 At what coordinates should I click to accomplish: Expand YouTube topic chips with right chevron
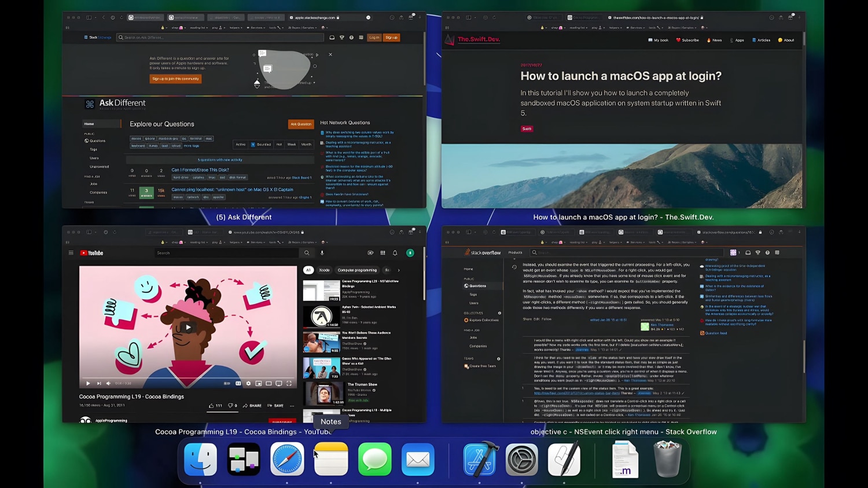[399, 270]
